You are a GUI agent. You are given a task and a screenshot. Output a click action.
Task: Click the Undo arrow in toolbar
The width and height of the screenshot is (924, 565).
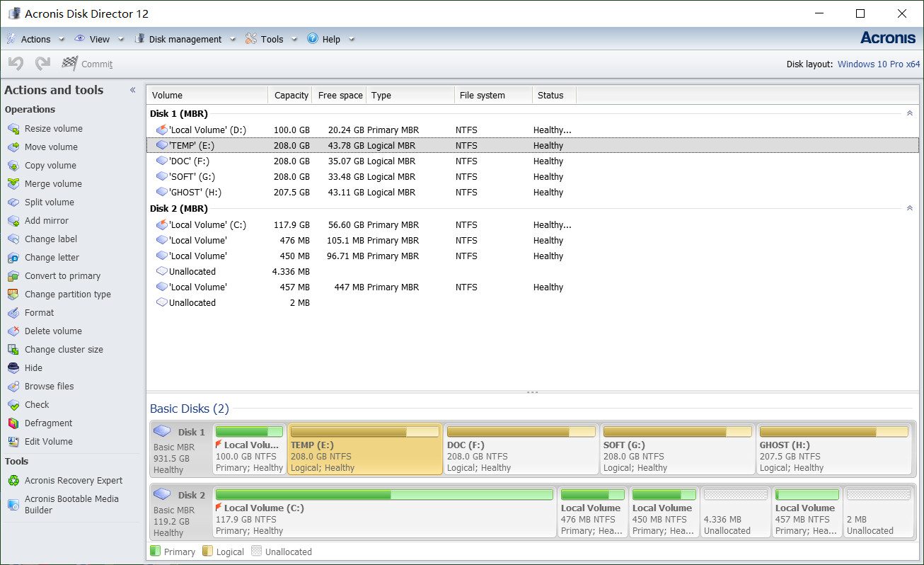coord(16,64)
